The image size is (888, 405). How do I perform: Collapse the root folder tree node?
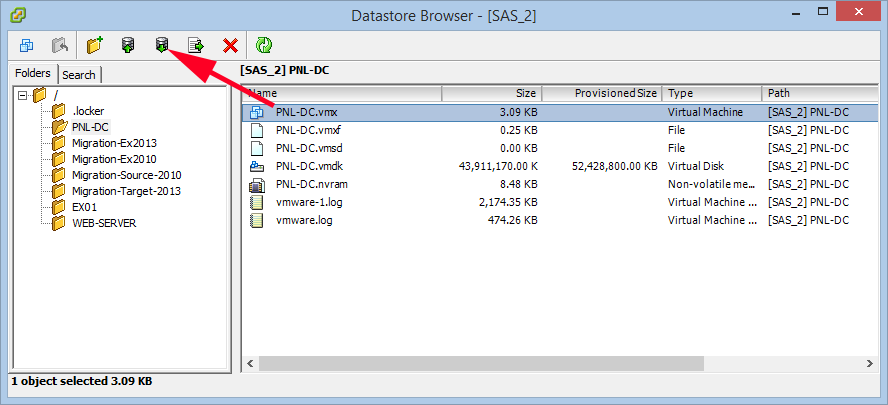click(x=23, y=95)
